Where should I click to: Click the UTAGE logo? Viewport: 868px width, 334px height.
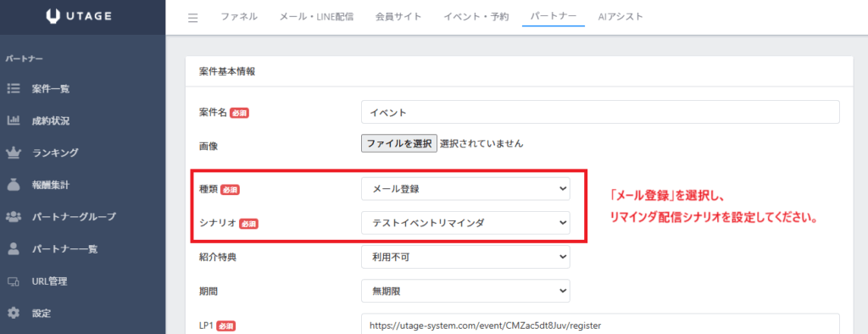(79, 17)
